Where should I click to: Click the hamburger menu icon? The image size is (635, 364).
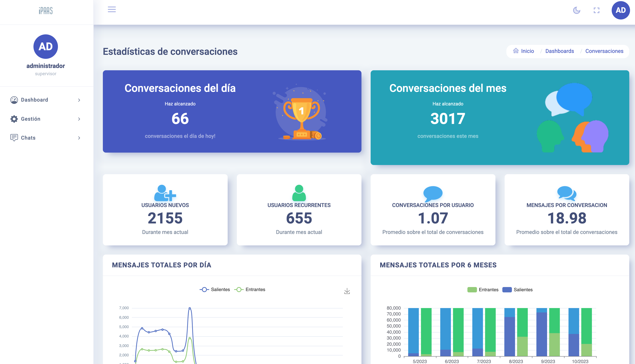pos(112,10)
